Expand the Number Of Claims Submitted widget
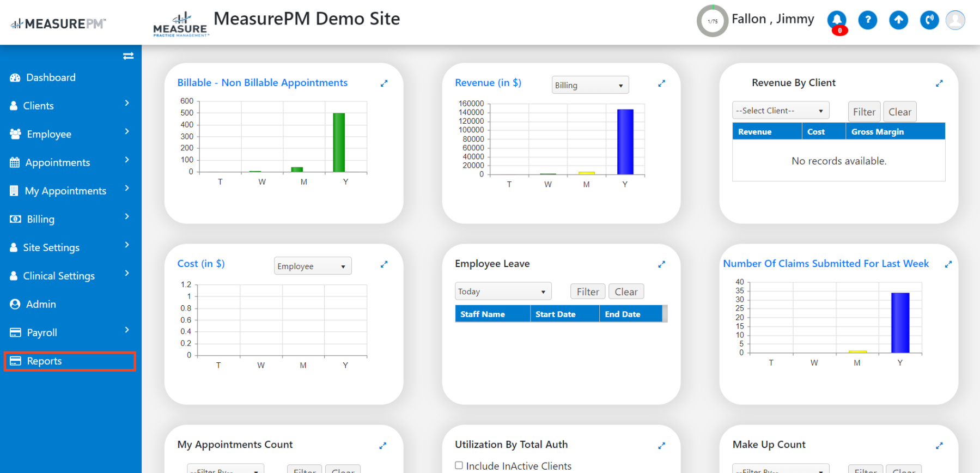Screen dimensions: 980x473 coord(948,264)
